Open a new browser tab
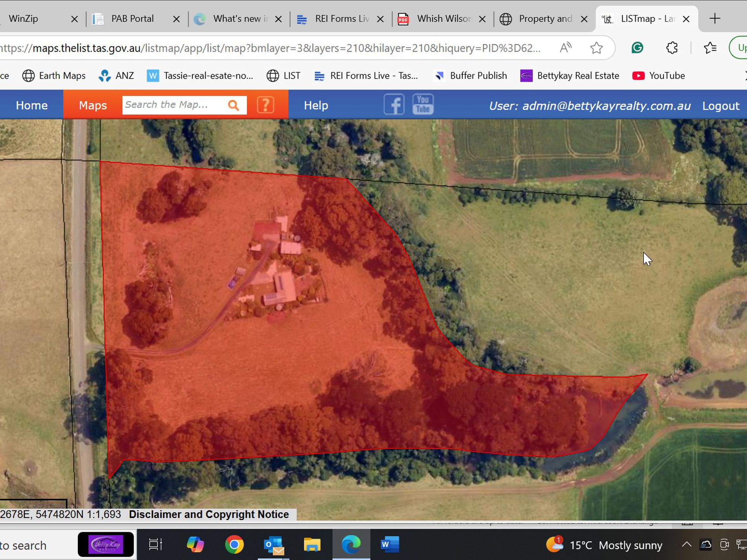The width and height of the screenshot is (747, 560). point(715,18)
